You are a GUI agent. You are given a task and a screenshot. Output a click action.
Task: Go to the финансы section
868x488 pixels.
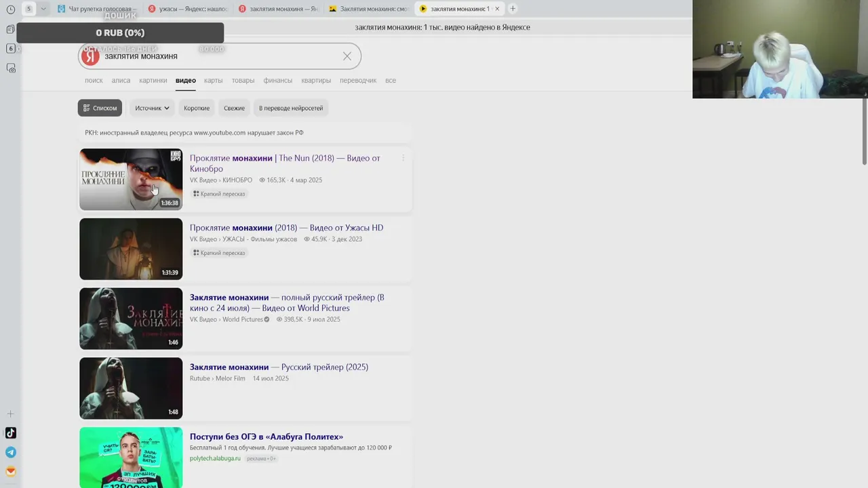click(278, 80)
